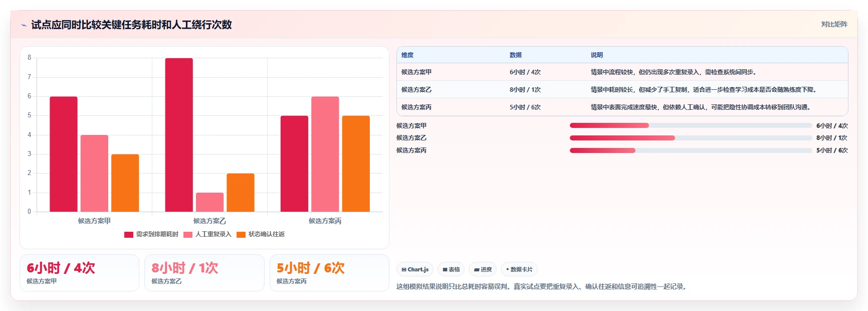Open the orange 5小时 / 6次 stat card
This screenshot has width=868, height=311.
tap(329, 273)
